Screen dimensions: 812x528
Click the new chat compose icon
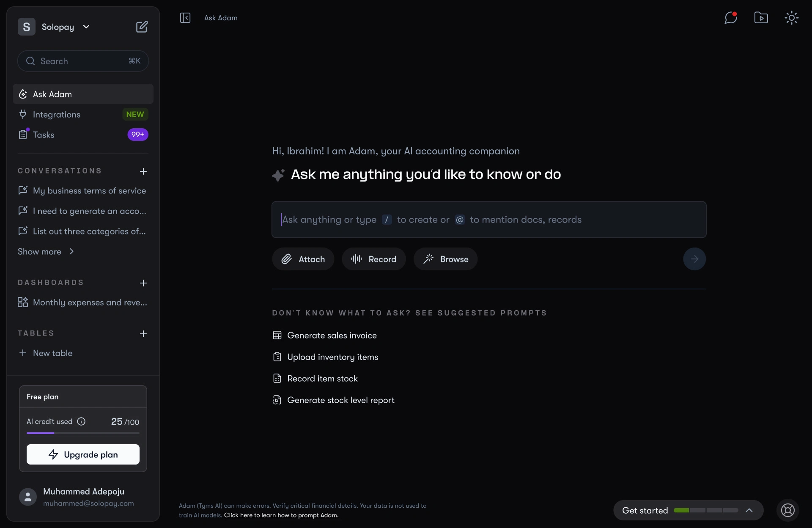click(x=142, y=27)
